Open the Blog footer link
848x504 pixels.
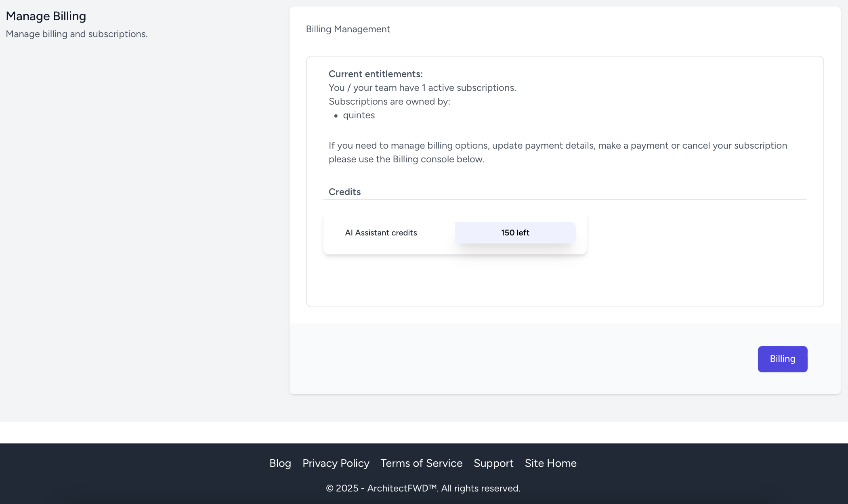pyautogui.click(x=280, y=463)
